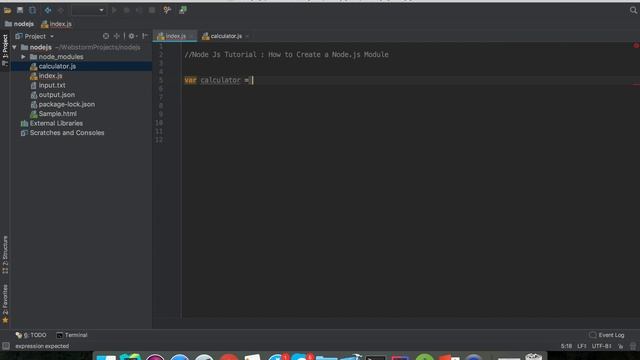Open the Event Log
The width and height of the screenshot is (640, 360).
tap(607, 335)
